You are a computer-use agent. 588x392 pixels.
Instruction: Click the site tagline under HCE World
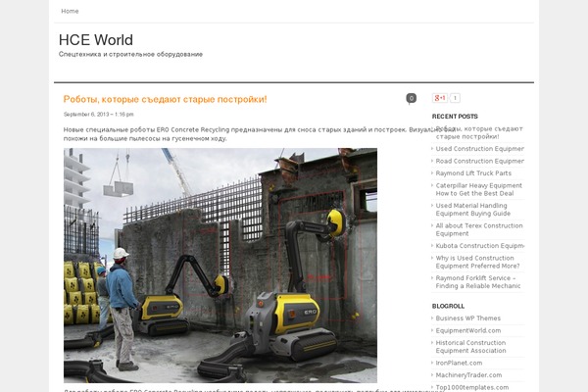[130, 54]
